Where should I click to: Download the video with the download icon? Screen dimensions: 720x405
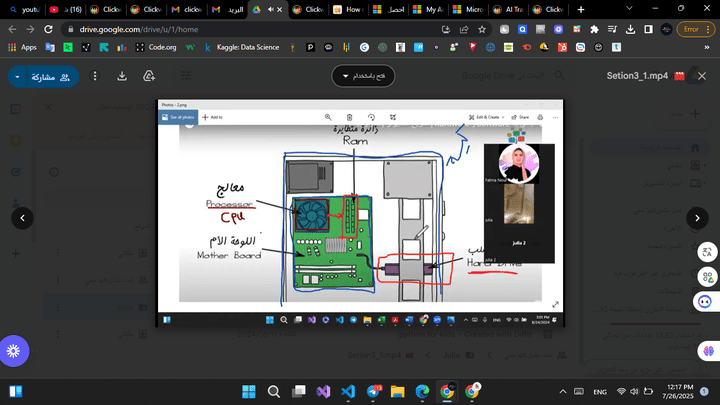coord(122,76)
